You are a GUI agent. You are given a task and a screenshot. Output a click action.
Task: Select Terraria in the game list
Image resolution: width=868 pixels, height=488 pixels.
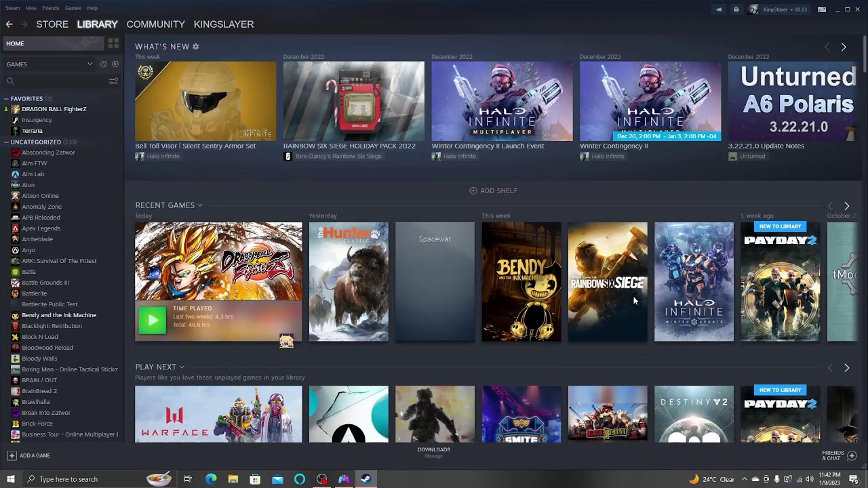pos(32,131)
